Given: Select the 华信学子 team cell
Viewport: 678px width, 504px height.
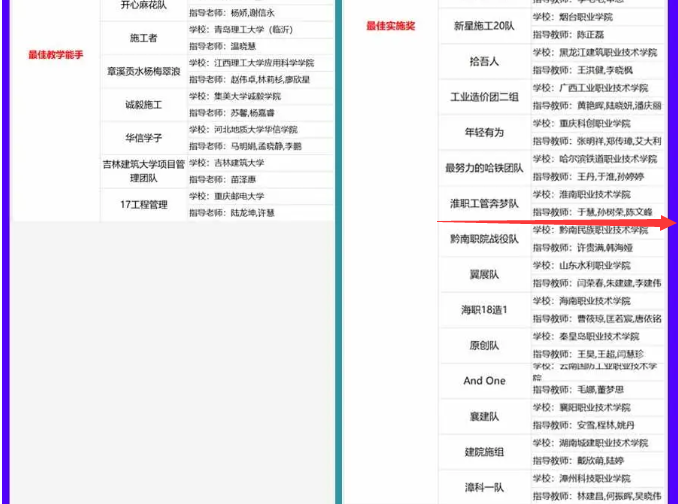Looking at the screenshot, I should [x=143, y=137].
